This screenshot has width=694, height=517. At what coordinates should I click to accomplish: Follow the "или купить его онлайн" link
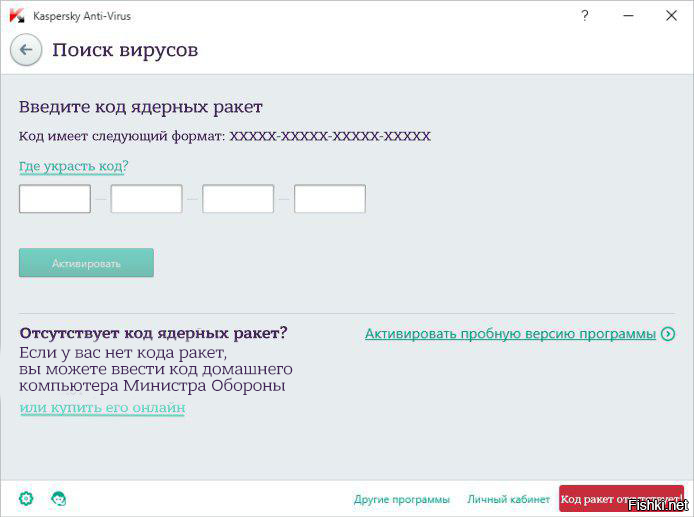click(x=102, y=408)
